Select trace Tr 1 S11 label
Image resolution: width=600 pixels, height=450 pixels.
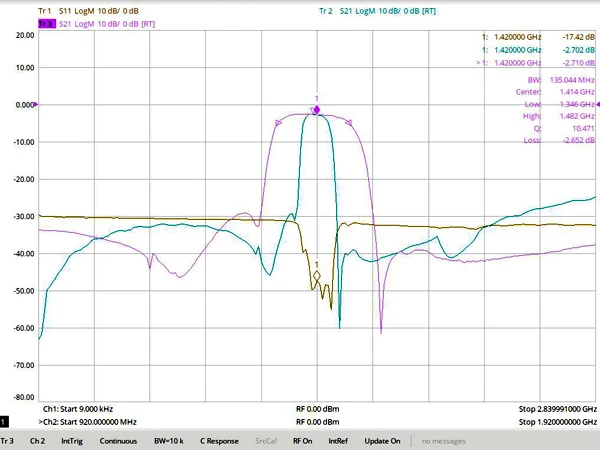point(88,11)
